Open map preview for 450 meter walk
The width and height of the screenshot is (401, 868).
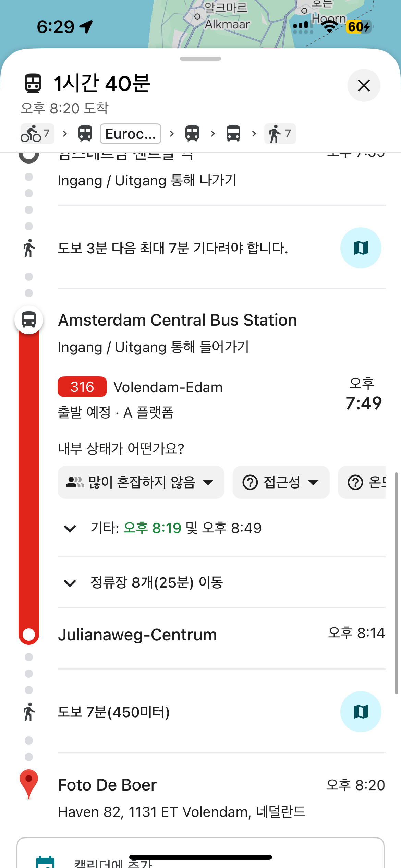[x=361, y=712]
